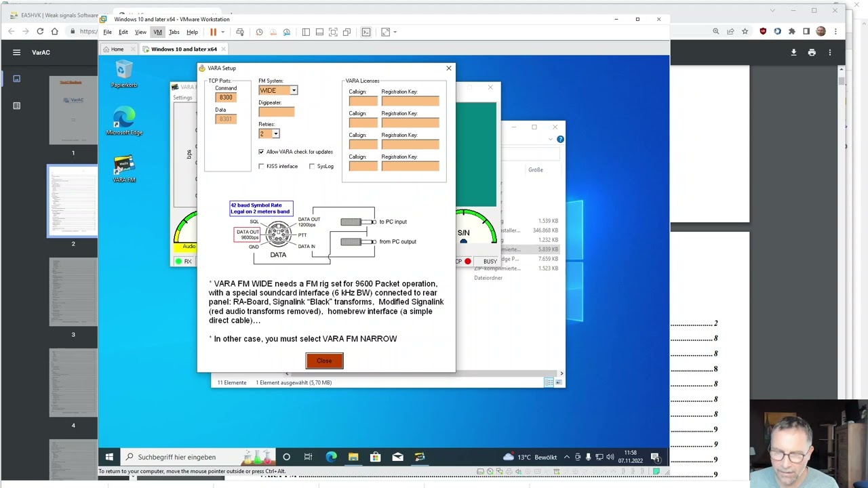The image size is (868, 488).
Task: Click the VARA FM icon in the VM taskbar
Action: [420, 457]
